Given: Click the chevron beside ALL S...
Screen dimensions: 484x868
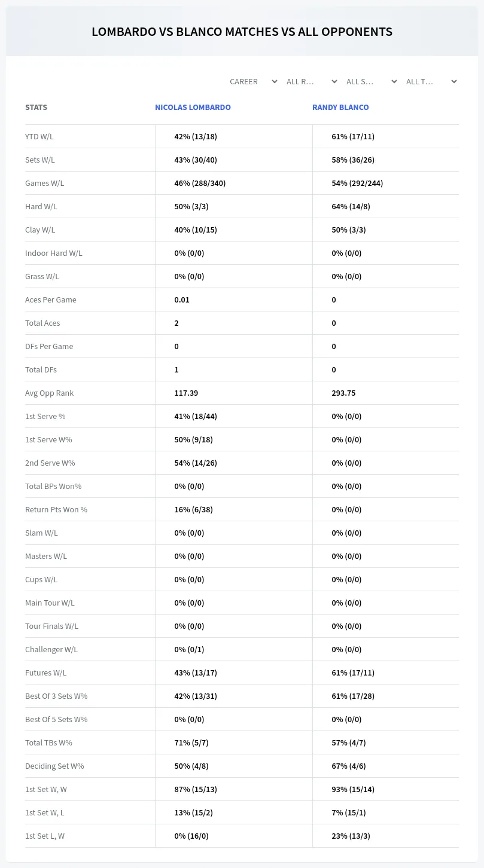Looking at the screenshot, I should tap(394, 81).
